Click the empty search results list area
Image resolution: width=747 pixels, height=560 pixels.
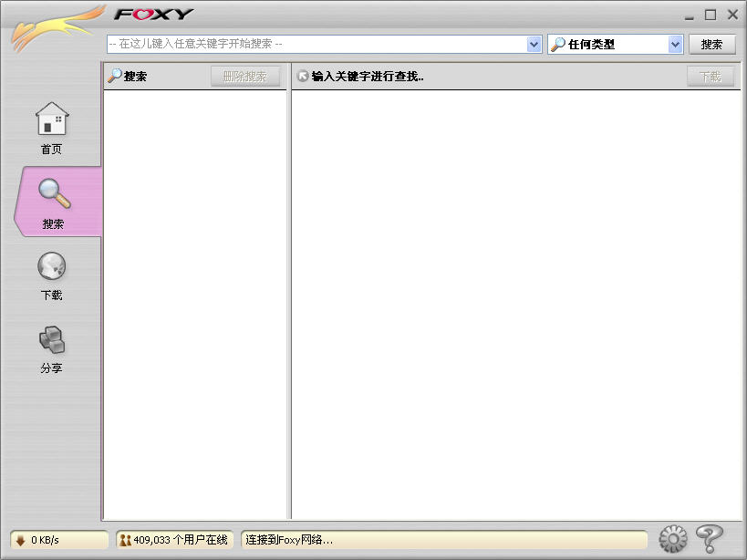coord(515,301)
